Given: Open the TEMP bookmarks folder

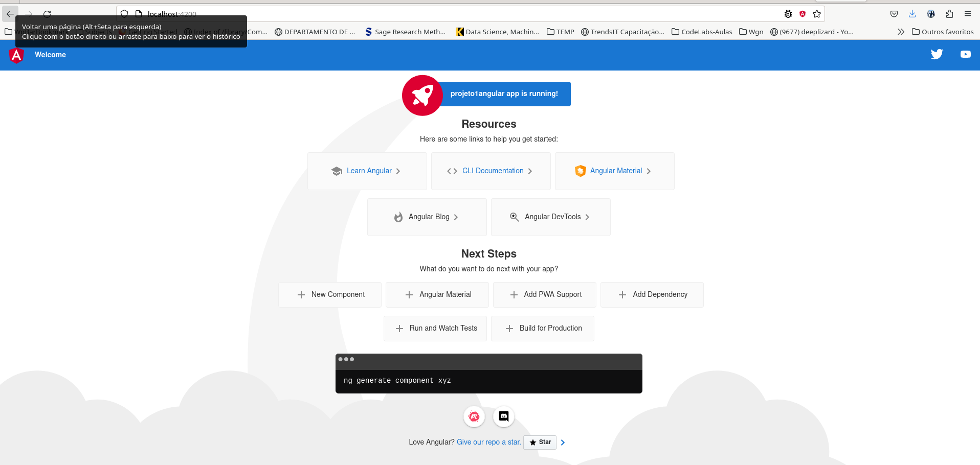Looking at the screenshot, I should pyautogui.click(x=561, y=32).
